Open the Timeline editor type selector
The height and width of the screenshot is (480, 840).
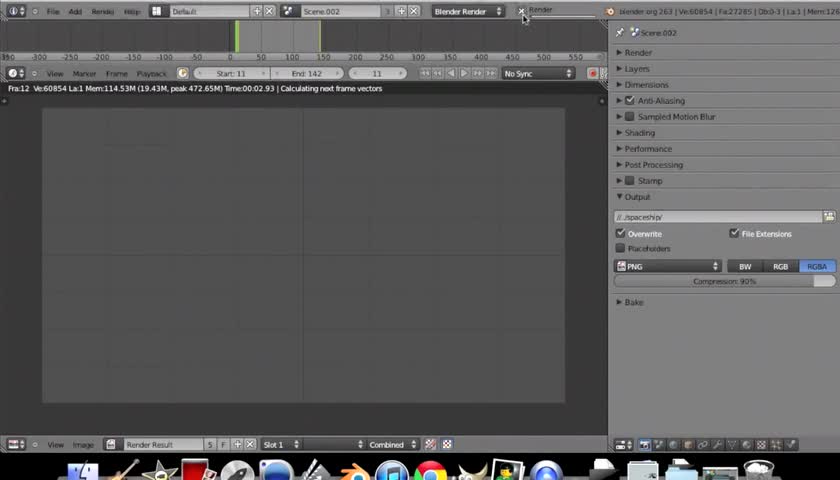coord(16,73)
